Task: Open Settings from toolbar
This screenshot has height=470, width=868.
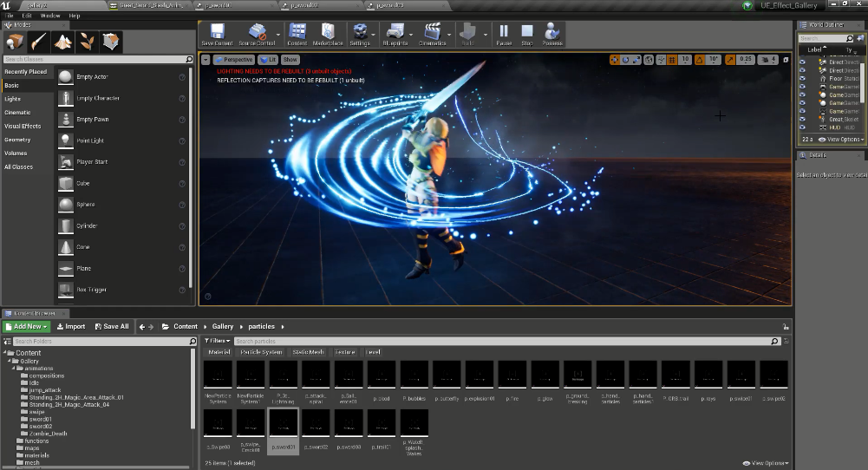Action: pos(360,35)
